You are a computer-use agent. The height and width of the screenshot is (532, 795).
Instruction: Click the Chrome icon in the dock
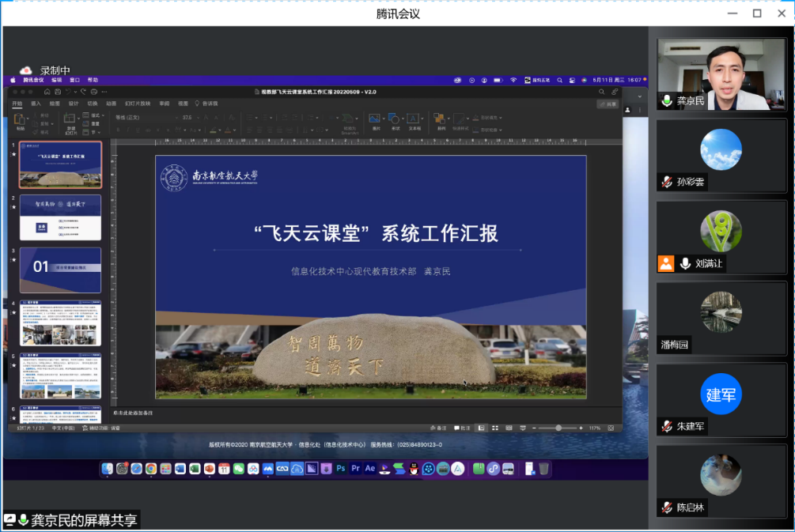[151, 469]
